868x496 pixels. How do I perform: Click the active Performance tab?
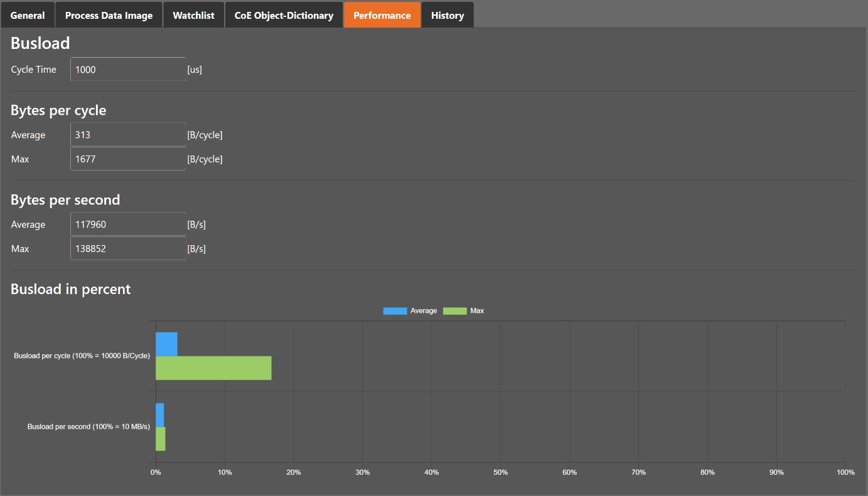[382, 16]
